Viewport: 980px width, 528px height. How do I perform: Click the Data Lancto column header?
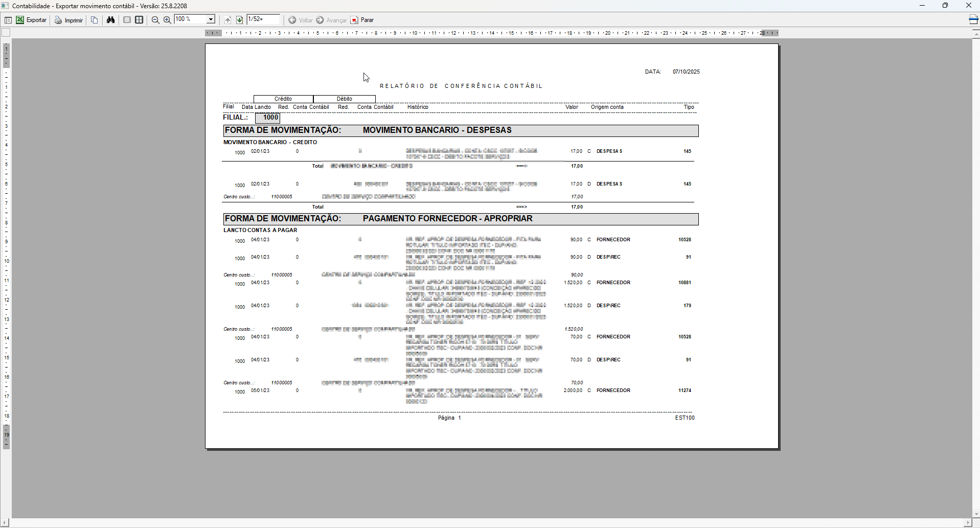coord(256,107)
